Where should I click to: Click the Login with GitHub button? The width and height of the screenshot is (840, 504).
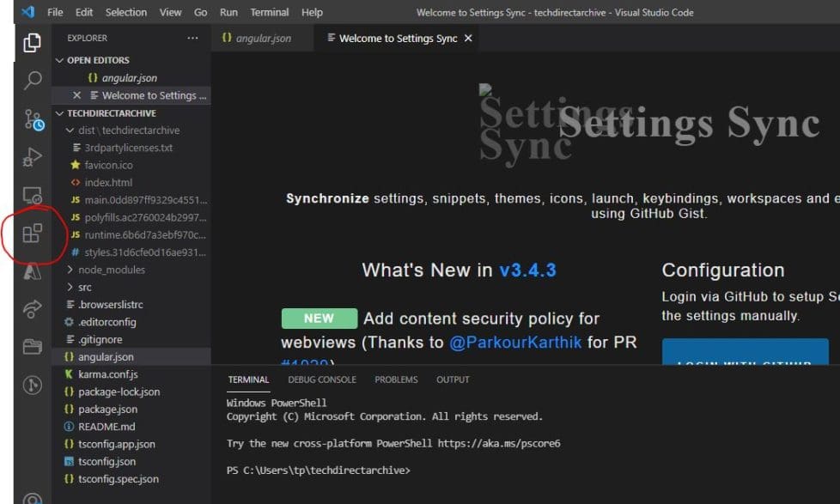pyautogui.click(x=746, y=352)
